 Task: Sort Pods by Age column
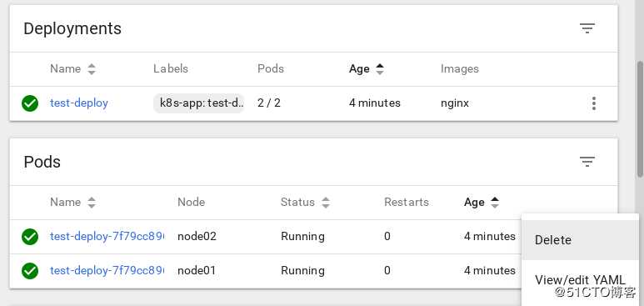(482, 202)
